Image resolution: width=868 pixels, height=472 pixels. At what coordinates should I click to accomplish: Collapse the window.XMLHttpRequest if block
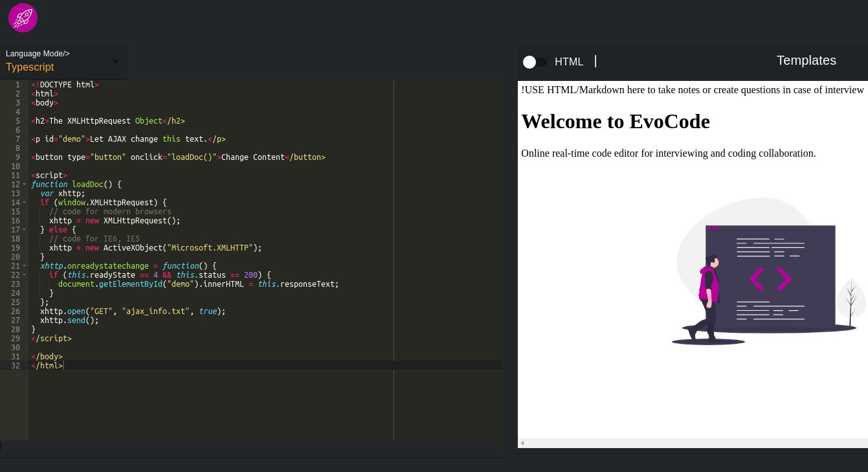tap(24, 203)
